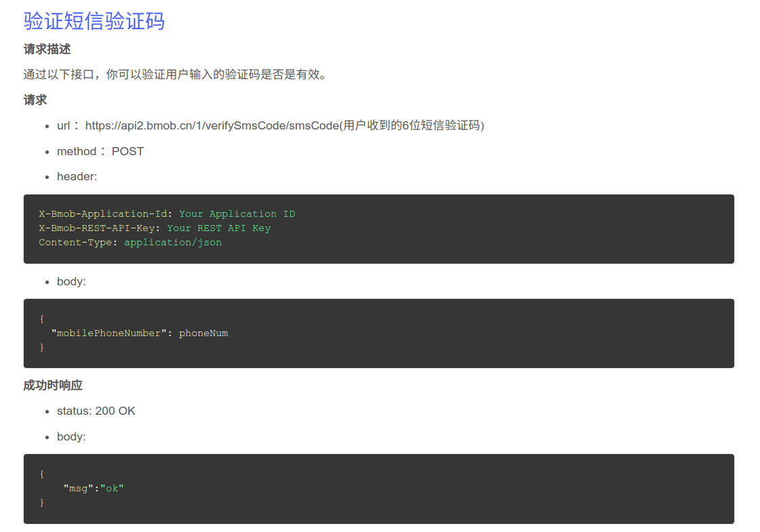Click the status: 200 OK item
Image resolution: width=760 pixels, height=532 pixels.
click(96, 411)
